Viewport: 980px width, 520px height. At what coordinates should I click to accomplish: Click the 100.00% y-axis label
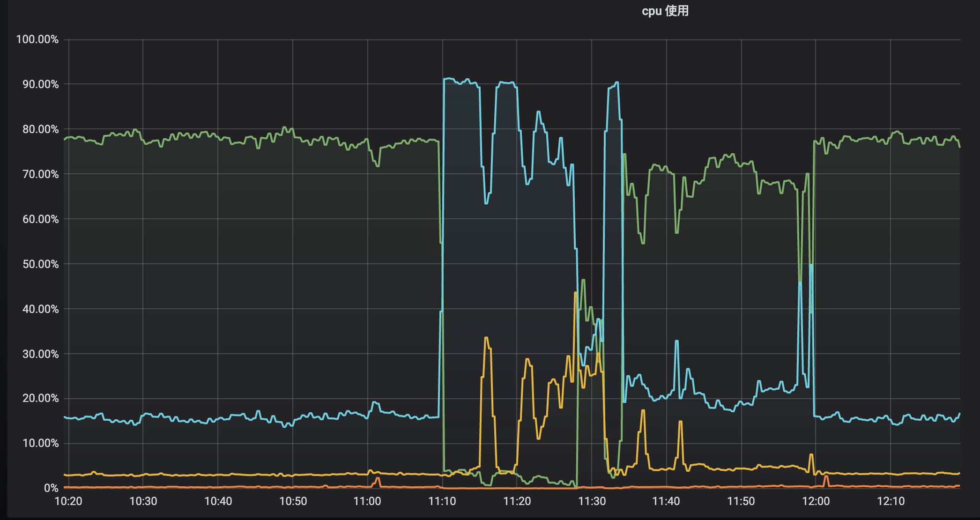click(37, 39)
